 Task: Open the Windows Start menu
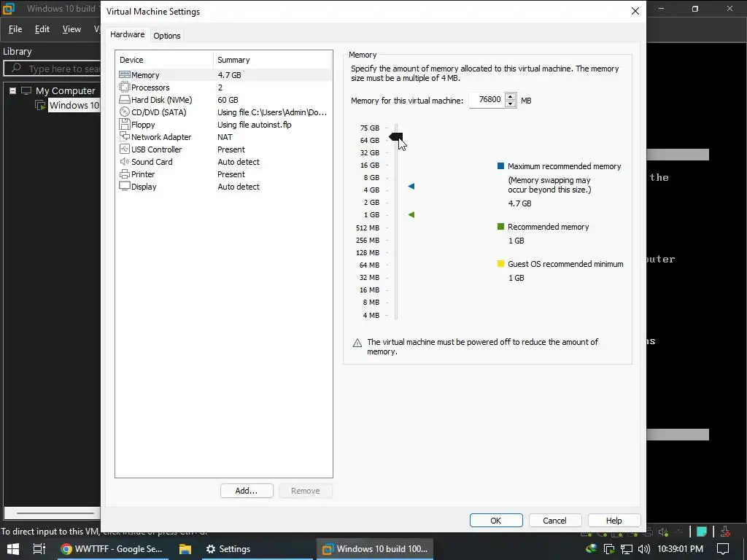click(13, 548)
